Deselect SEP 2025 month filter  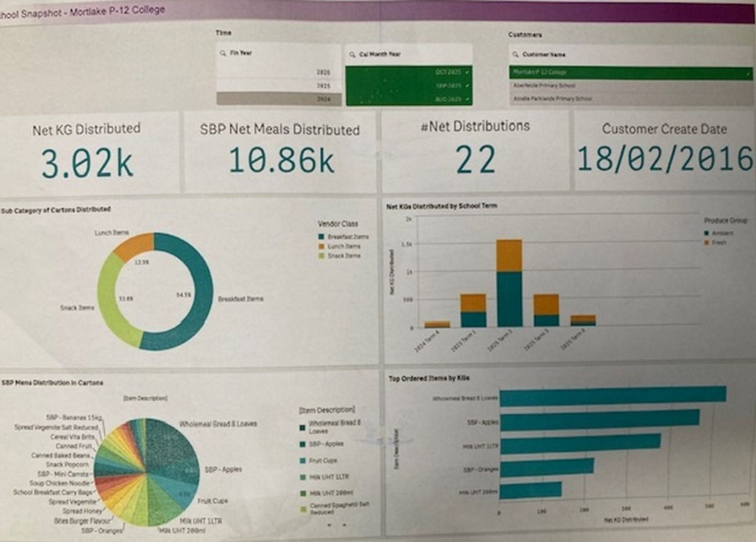[x=408, y=86]
